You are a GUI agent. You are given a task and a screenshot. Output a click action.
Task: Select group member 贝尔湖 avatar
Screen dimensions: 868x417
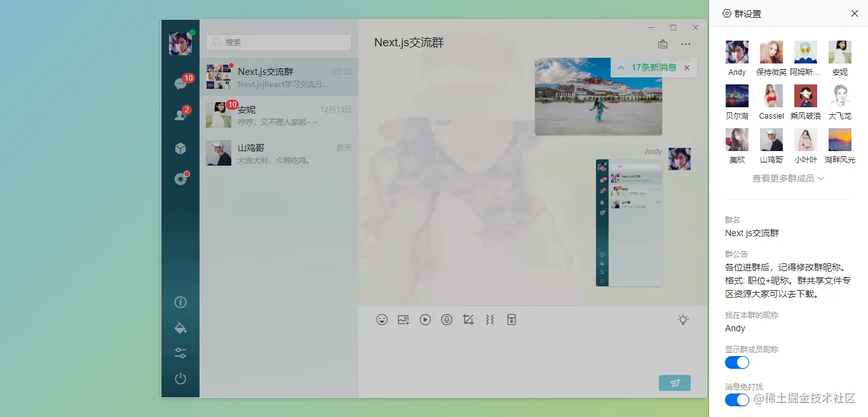coord(737,96)
